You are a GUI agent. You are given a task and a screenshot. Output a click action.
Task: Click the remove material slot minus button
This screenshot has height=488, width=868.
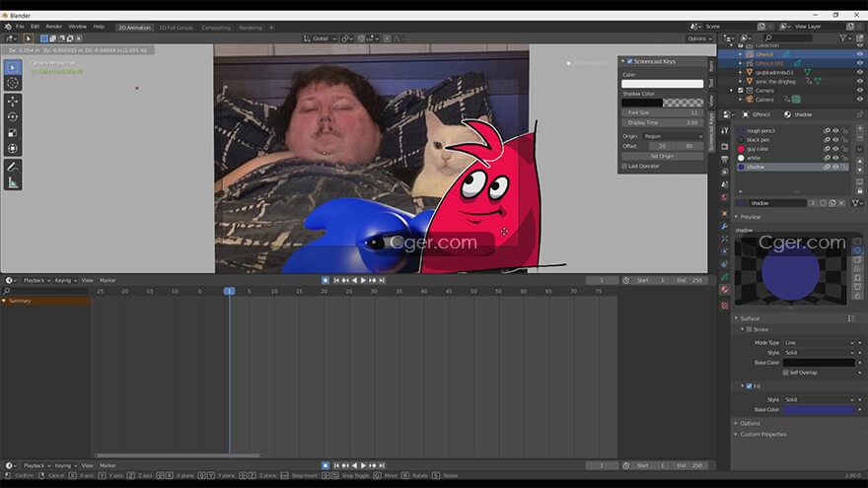click(860, 137)
